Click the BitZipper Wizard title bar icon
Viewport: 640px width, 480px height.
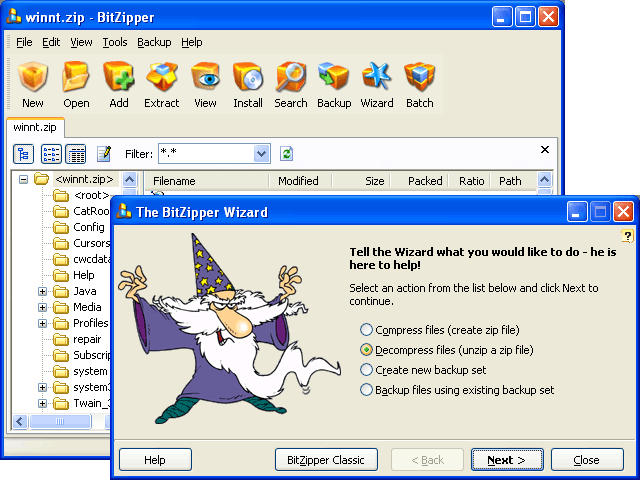(x=124, y=211)
